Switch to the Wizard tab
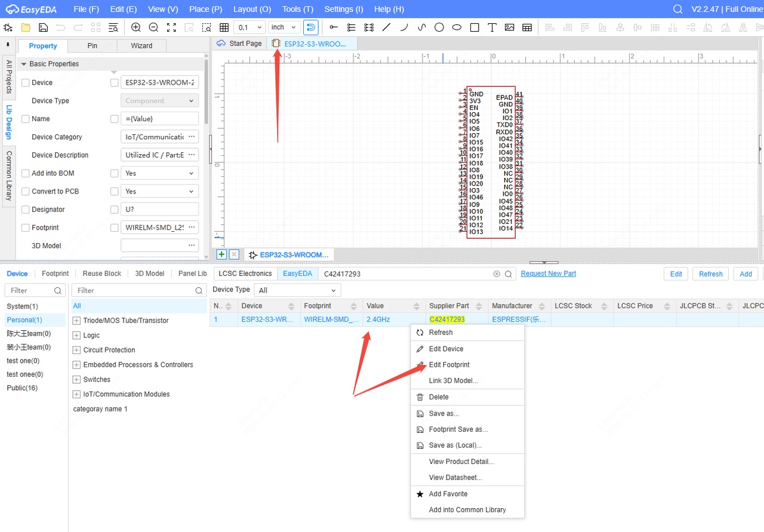 point(141,46)
